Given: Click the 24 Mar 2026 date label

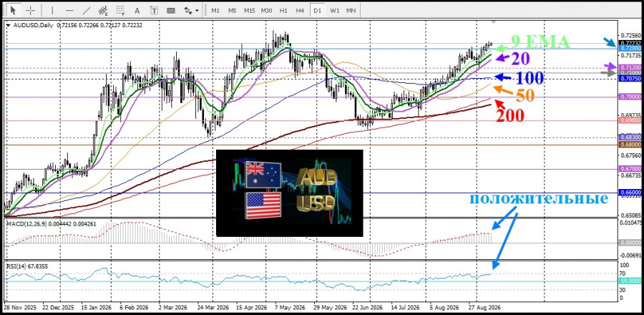Looking at the screenshot, I should click(213, 308).
